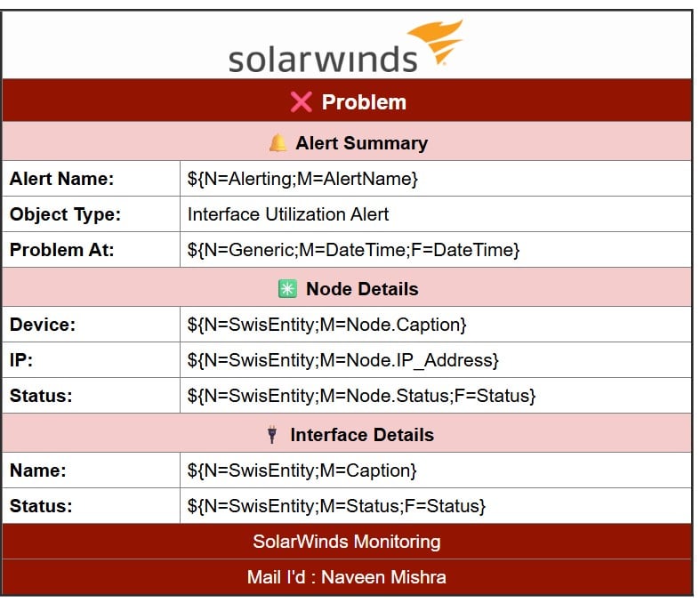Viewport: 700px width, 603px height.
Task: Click the Interface Details section heading
Action: pyautogui.click(x=362, y=435)
